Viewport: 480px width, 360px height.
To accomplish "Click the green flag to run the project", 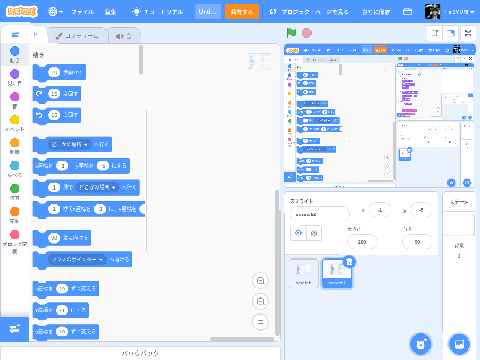I will [x=291, y=33].
